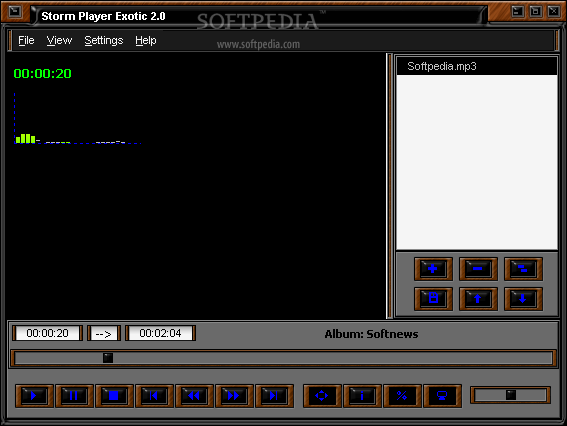Open the View menu
Screen dimensions: 567x426
tap(59, 41)
